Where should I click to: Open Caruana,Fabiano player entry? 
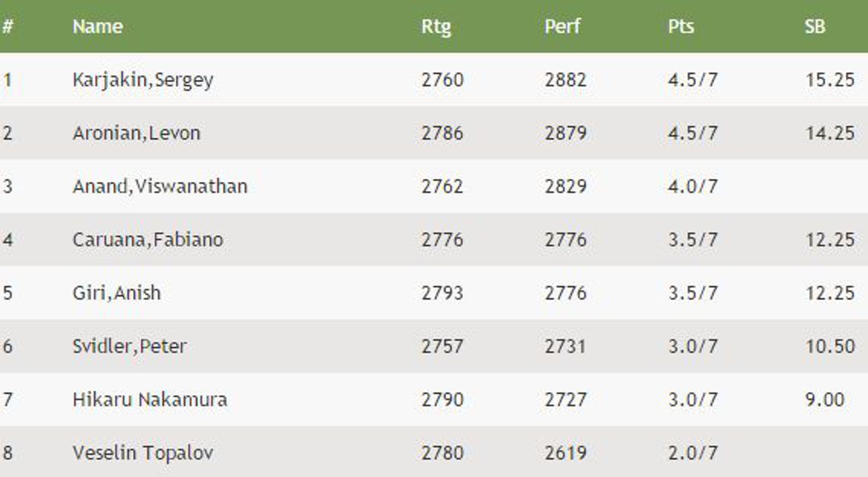tap(148, 239)
